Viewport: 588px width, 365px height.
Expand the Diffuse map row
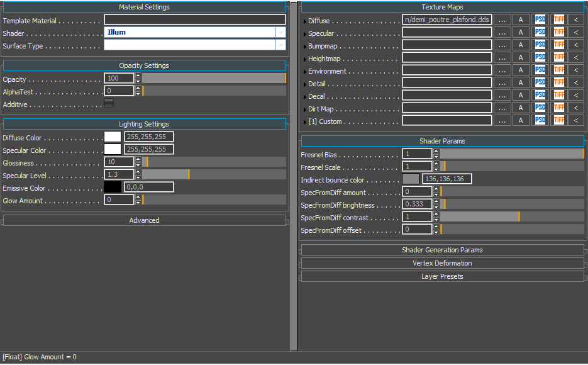coord(304,20)
